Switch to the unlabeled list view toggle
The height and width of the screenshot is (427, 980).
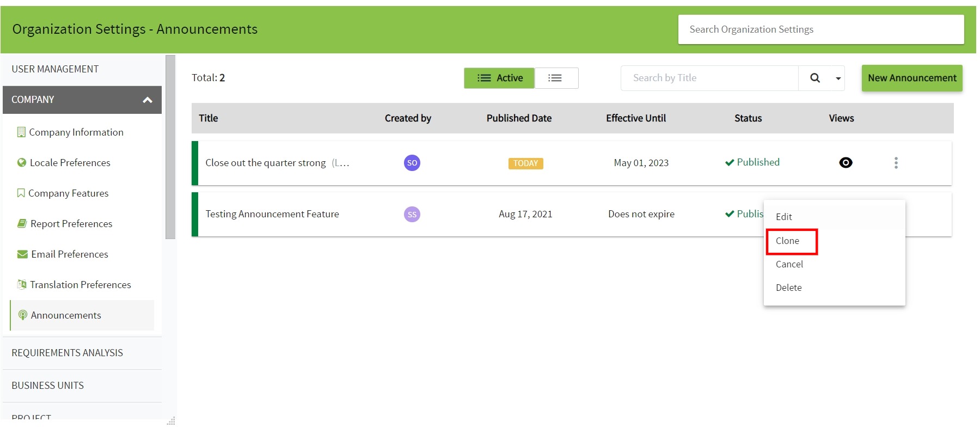556,78
